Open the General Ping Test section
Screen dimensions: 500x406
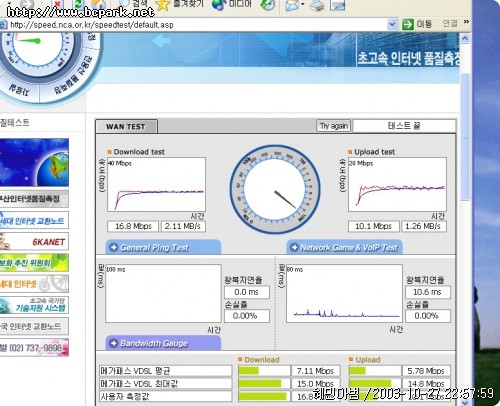click(163, 247)
